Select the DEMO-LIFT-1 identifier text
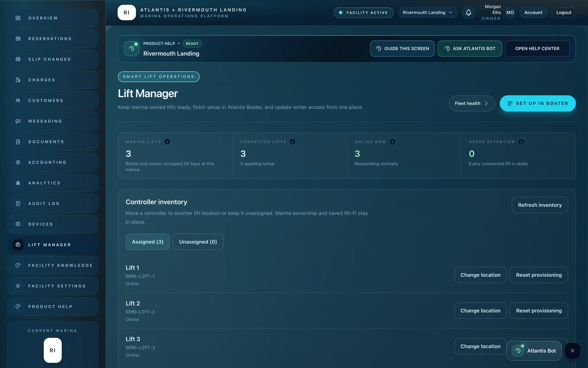Viewport: 588px width, 368px height. (x=140, y=276)
